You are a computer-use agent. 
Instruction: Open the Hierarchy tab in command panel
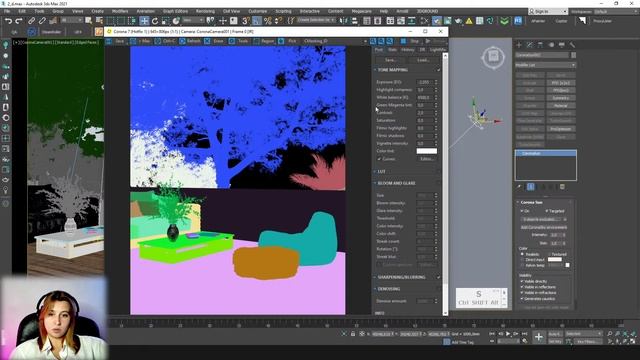pyautogui.click(x=540, y=44)
